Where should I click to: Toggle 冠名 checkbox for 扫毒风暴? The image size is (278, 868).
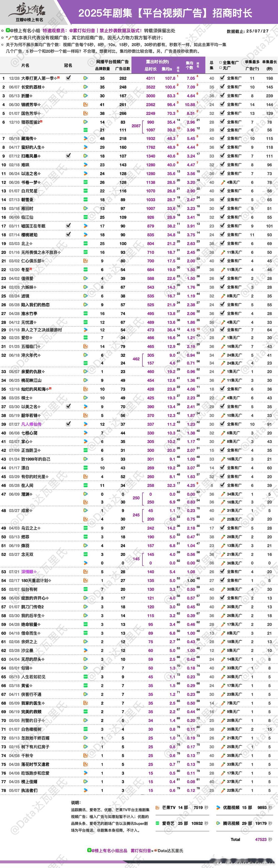point(68,155)
